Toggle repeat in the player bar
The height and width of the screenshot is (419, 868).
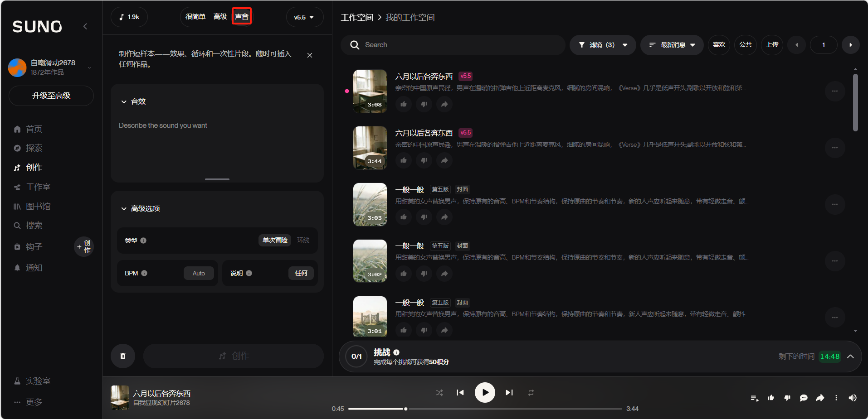pyautogui.click(x=531, y=393)
